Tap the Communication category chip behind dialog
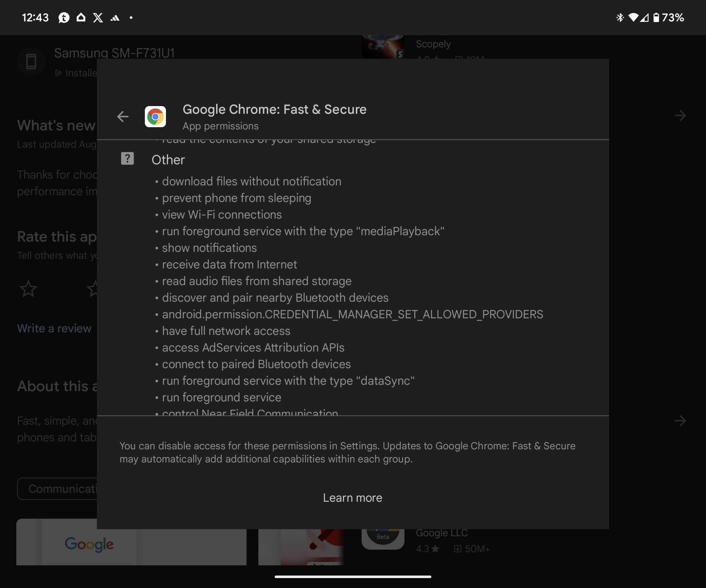The image size is (706, 588). (x=57, y=489)
